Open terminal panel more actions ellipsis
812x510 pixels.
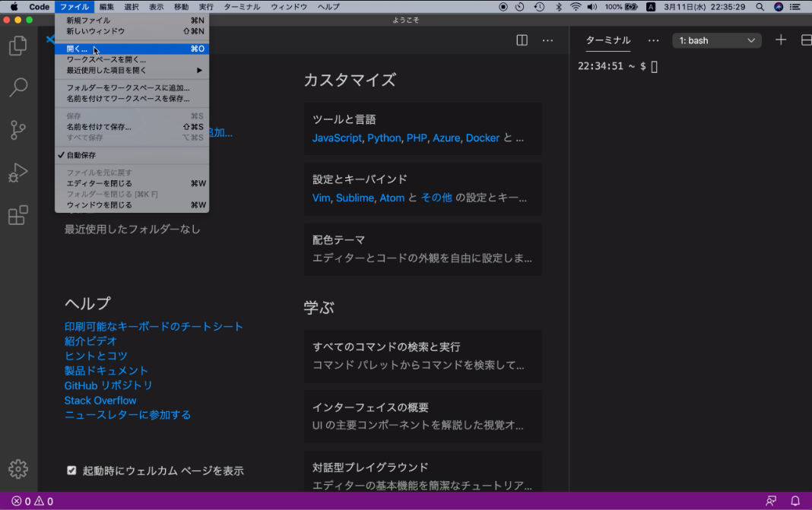click(x=654, y=40)
